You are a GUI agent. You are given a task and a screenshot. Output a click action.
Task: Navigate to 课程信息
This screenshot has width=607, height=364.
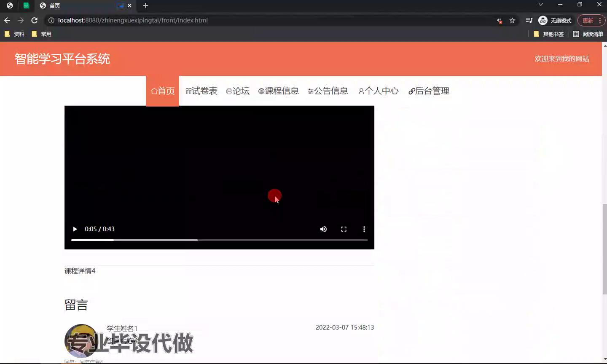pyautogui.click(x=279, y=91)
